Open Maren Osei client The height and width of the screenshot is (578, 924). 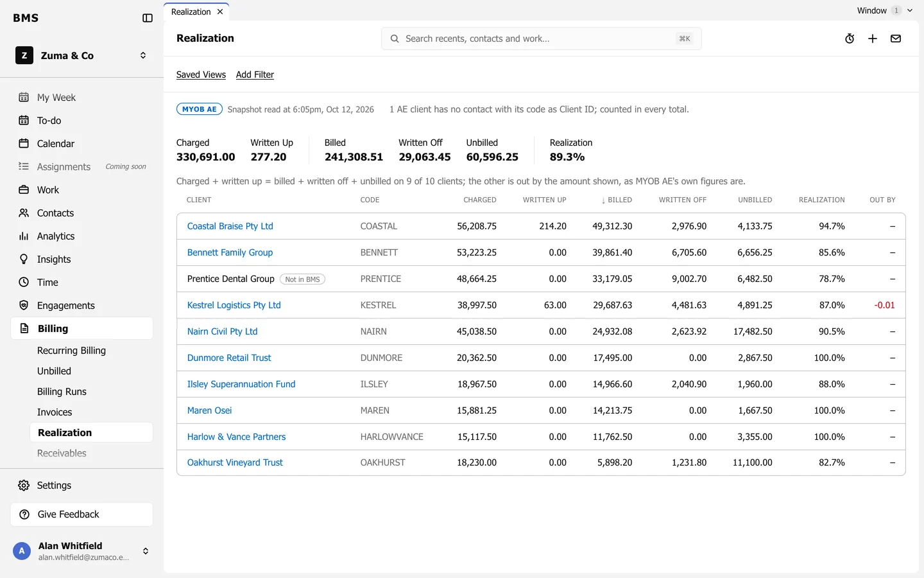coord(209,410)
